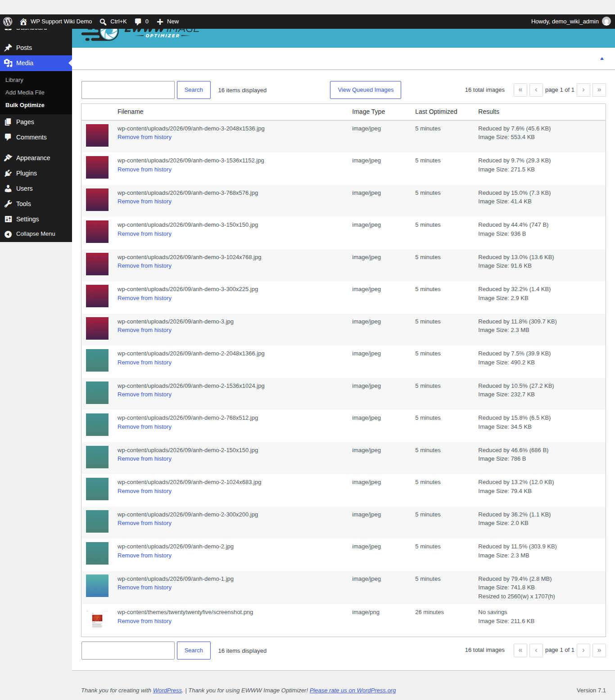Click thumbnail of anh-demo-1.jpg
Screen dimensions: 615x700
click(x=97, y=586)
